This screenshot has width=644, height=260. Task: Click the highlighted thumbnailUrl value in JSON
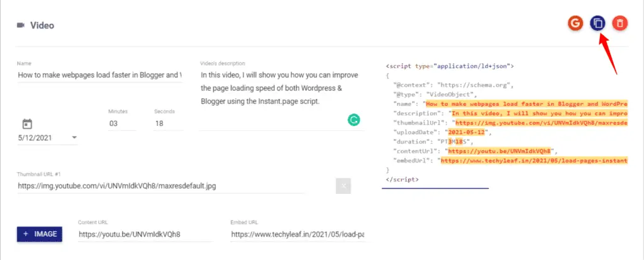pos(541,123)
